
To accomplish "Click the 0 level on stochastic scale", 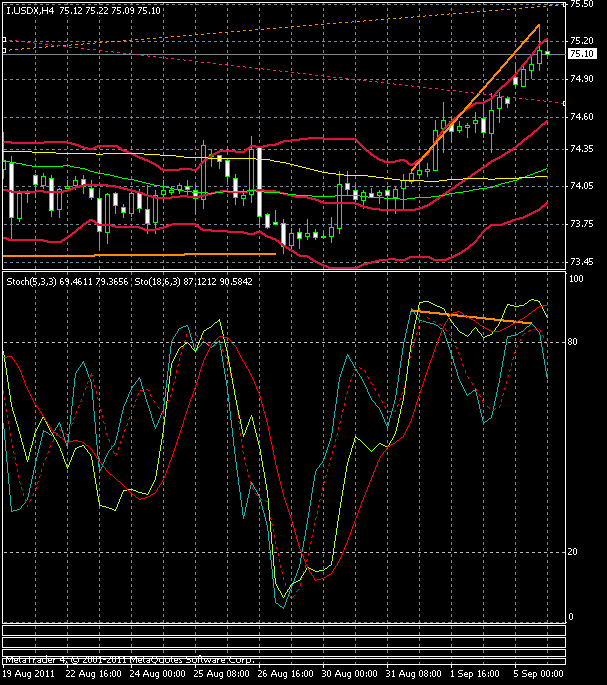I will [x=571, y=617].
